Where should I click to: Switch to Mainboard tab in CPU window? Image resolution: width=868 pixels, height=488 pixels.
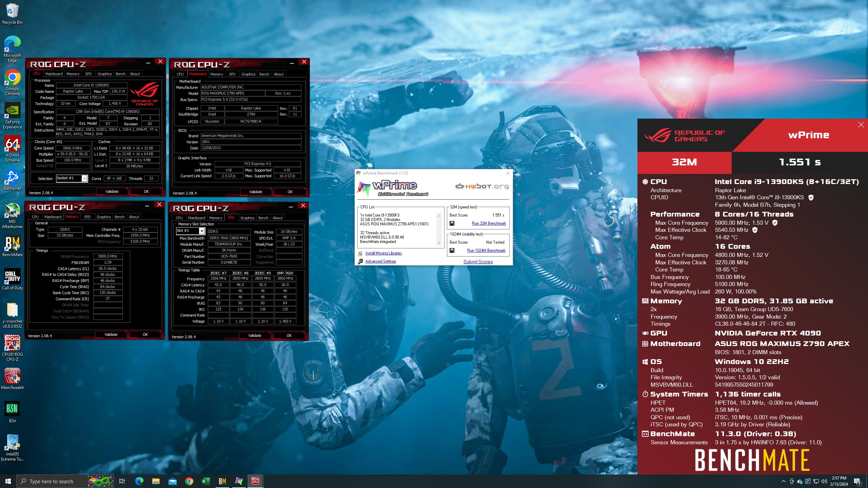54,74
